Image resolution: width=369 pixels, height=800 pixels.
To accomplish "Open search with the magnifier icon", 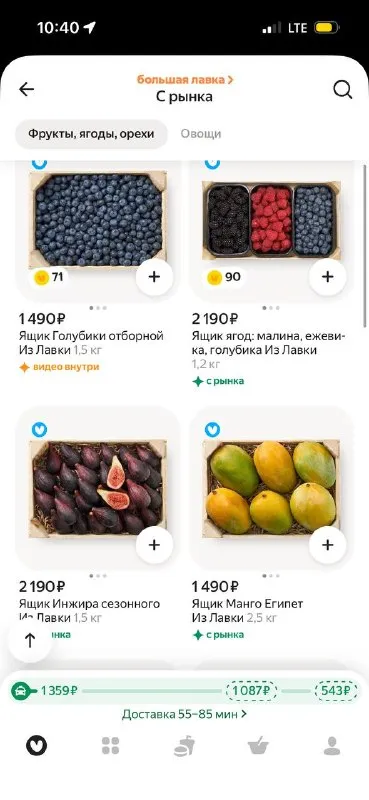I will click(x=342, y=90).
